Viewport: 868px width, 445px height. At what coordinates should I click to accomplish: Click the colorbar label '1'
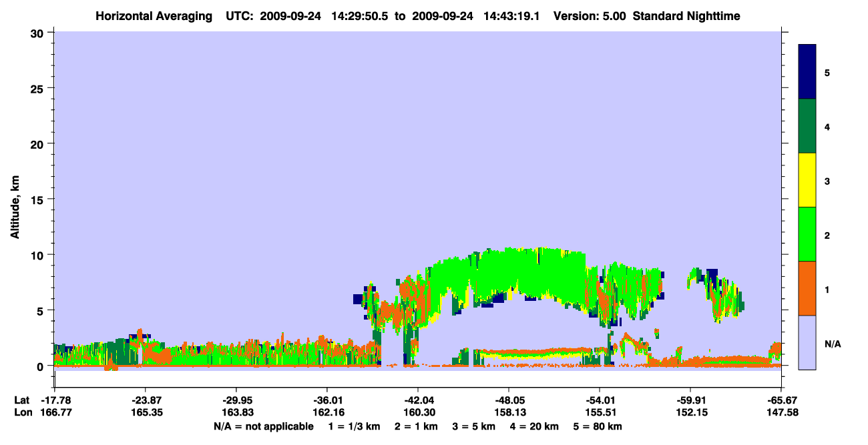tap(827, 290)
